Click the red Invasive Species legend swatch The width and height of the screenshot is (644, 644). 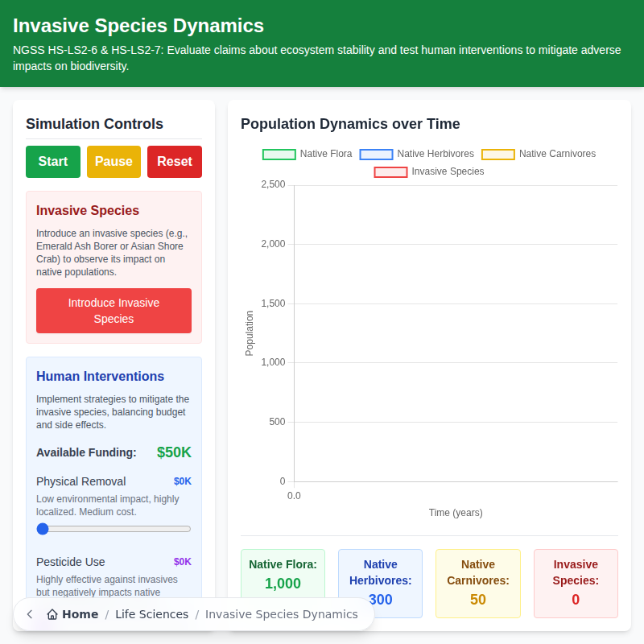390,171
